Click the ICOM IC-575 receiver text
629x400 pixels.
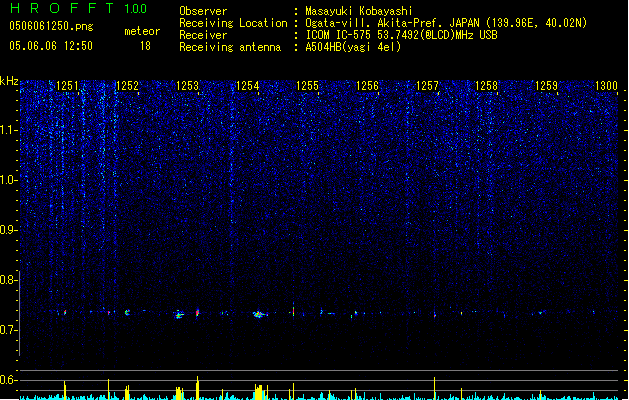[401, 35]
